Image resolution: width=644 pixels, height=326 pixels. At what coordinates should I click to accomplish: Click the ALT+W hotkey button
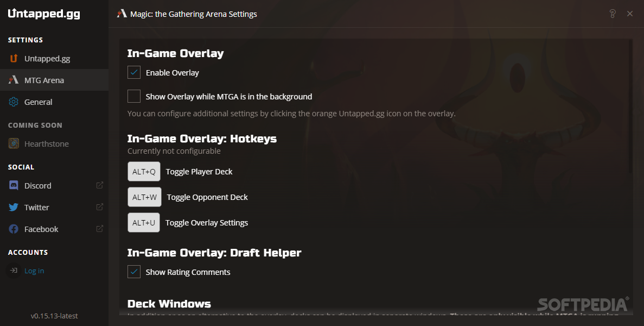click(144, 197)
